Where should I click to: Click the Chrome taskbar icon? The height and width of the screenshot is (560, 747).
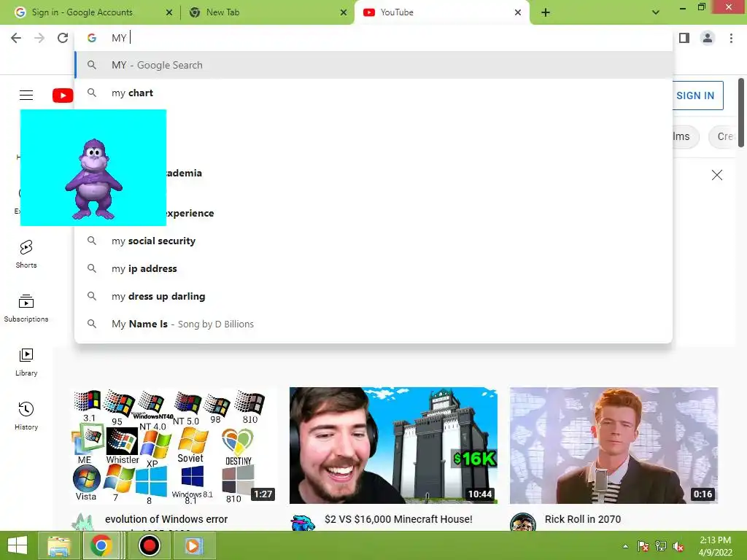101,545
